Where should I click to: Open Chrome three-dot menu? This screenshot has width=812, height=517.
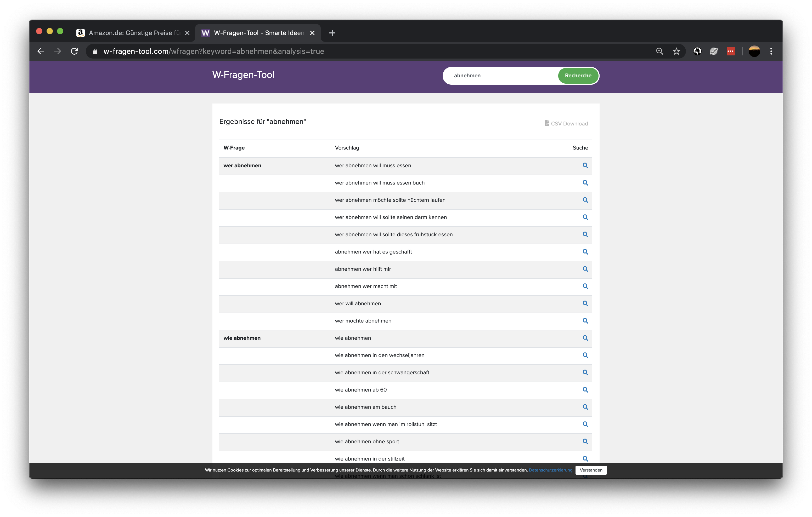(x=771, y=51)
